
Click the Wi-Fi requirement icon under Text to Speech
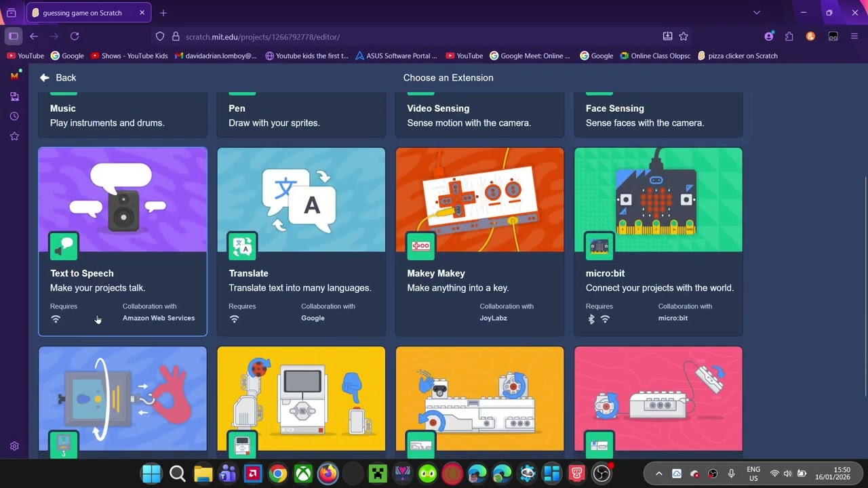coord(56,319)
